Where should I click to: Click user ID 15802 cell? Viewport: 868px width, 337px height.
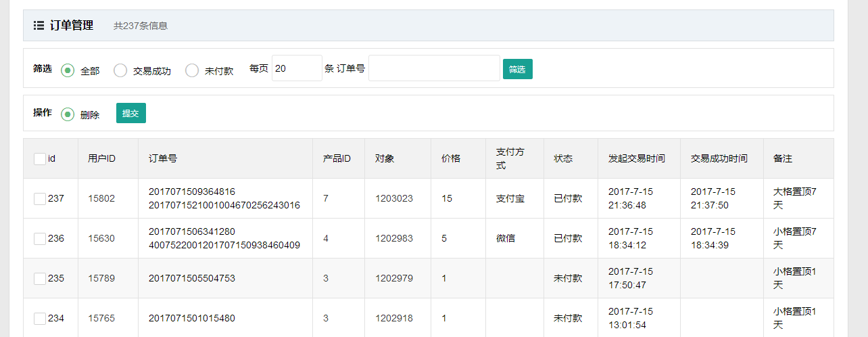click(101, 199)
